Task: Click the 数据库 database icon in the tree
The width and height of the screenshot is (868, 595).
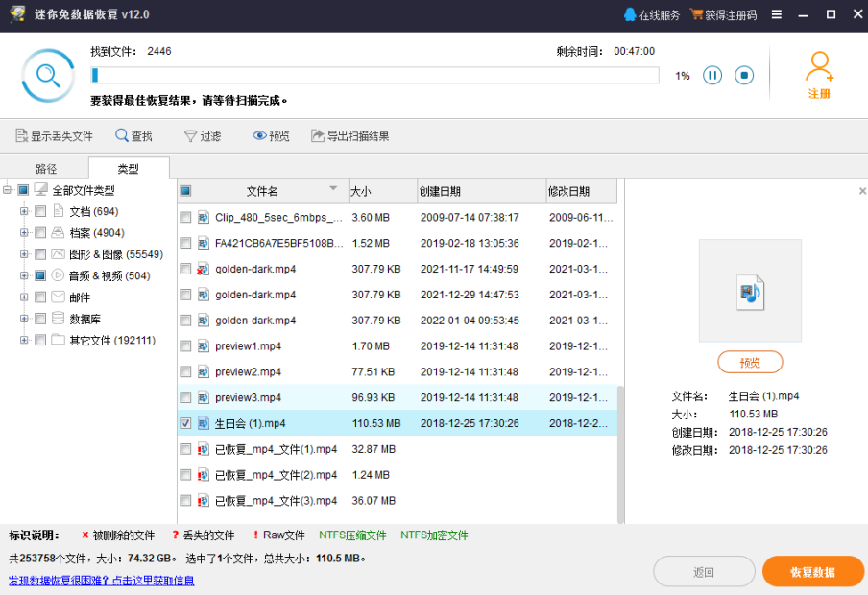Action: coord(59,319)
